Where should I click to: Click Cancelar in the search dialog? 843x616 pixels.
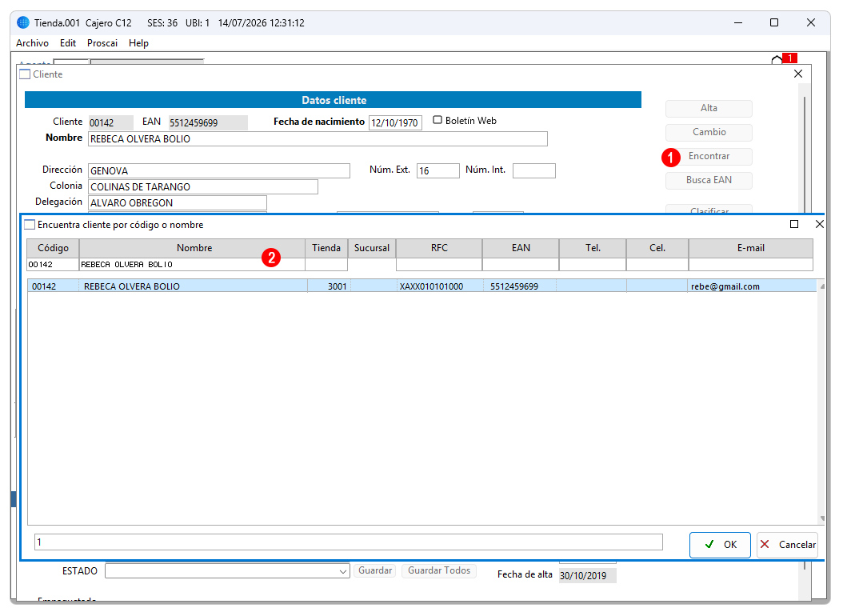[788, 545]
